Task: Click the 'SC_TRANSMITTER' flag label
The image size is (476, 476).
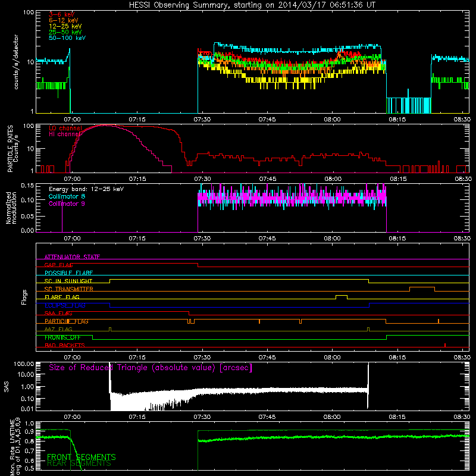Action: click(x=69, y=289)
